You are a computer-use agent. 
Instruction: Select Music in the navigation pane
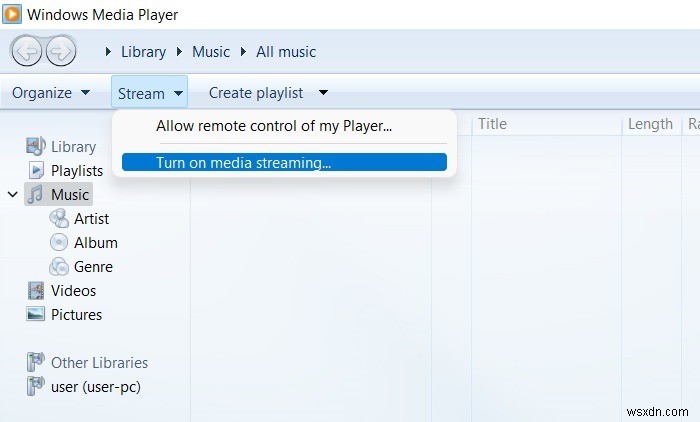70,194
